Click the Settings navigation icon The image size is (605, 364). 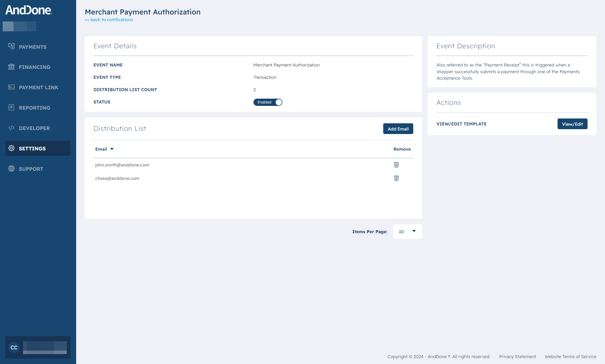pos(12,148)
